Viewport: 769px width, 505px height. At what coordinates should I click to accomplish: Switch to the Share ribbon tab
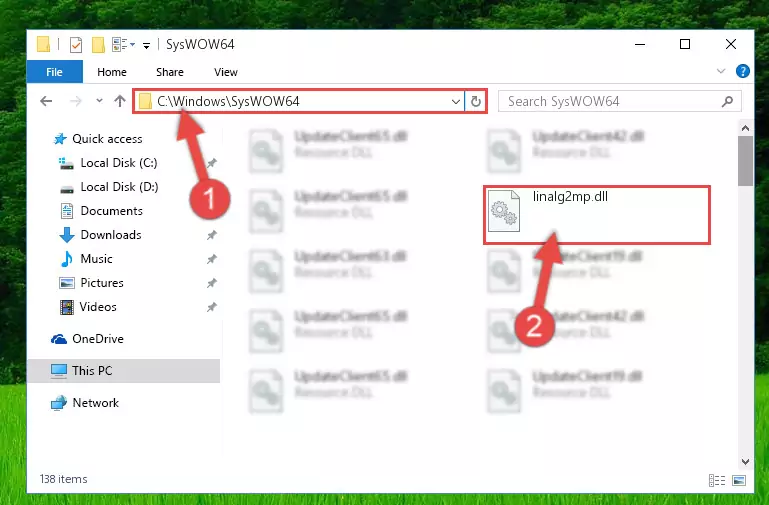pos(170,72)
